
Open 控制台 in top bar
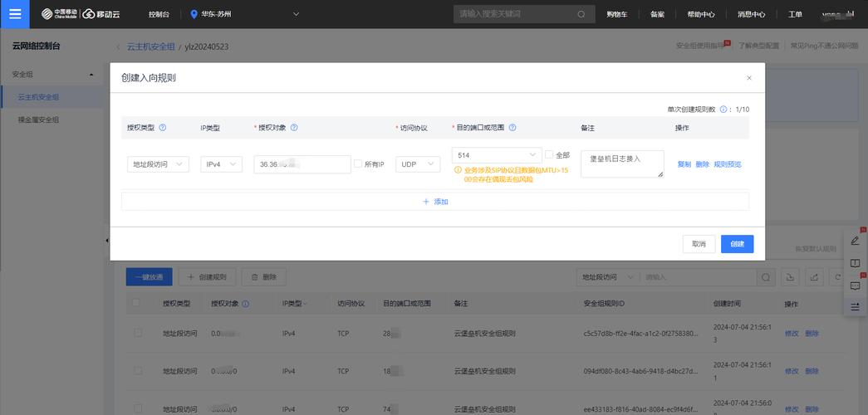159,14
